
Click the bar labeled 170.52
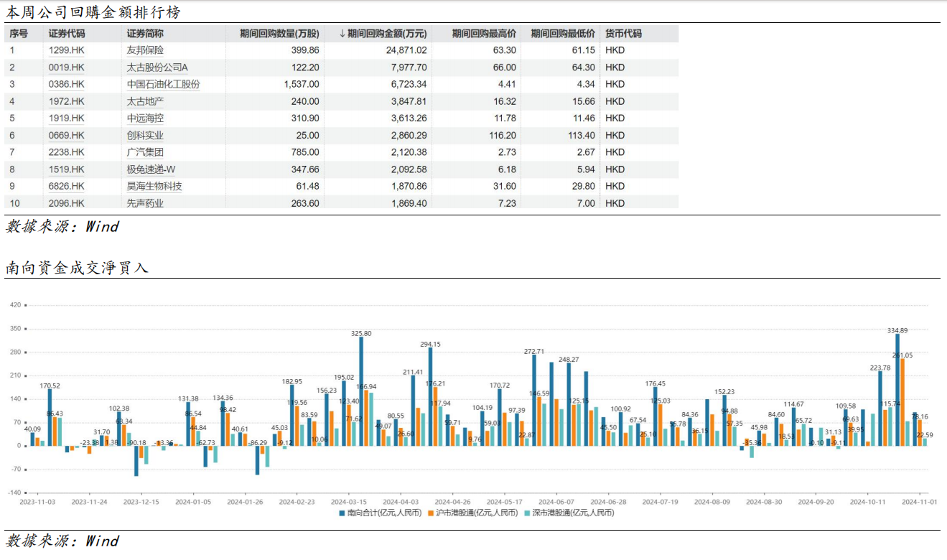(50, 417)
